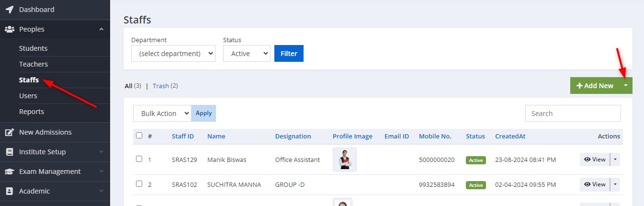644x206 pixels.
Task: Sort by Staff ID column header
Action: point(183,136)
